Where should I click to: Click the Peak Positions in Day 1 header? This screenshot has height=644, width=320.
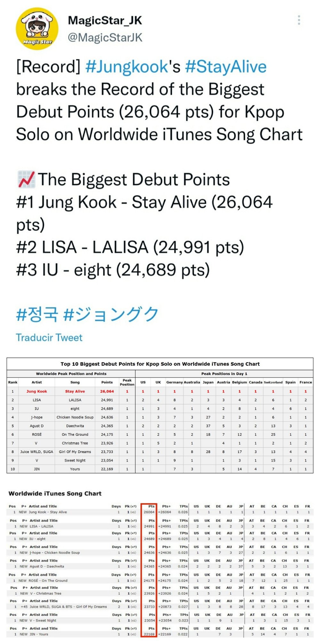(x=224, y=374)
